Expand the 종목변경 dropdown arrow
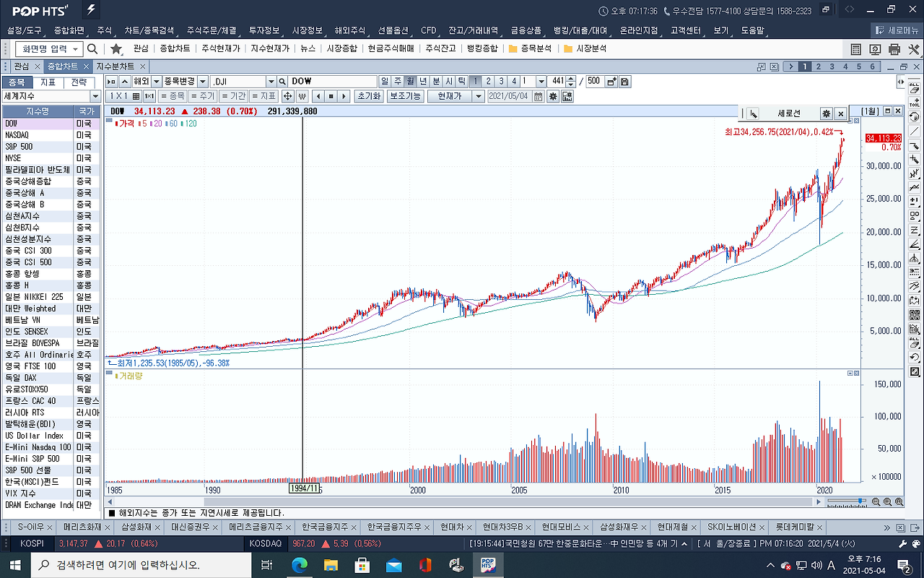Viewport: 924px width, 578px height. click(203, 82)
